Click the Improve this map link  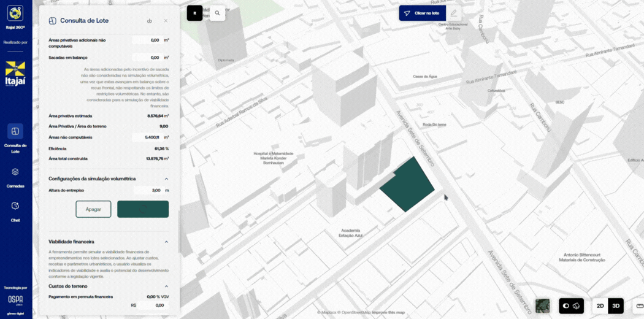[388, 313]
